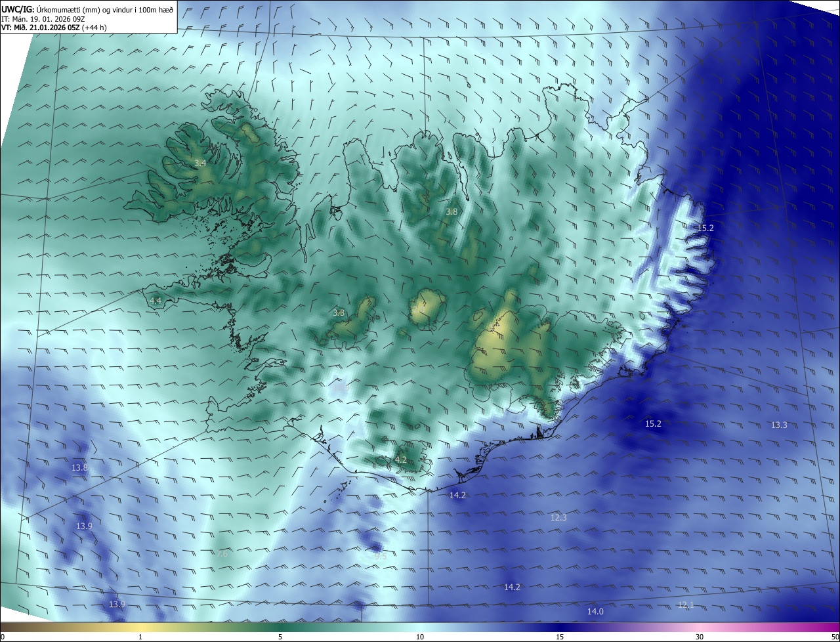This screenshot has height=642, width=840.
Task: Click the 7.6 precipitation value
Action: coord(222,554)
